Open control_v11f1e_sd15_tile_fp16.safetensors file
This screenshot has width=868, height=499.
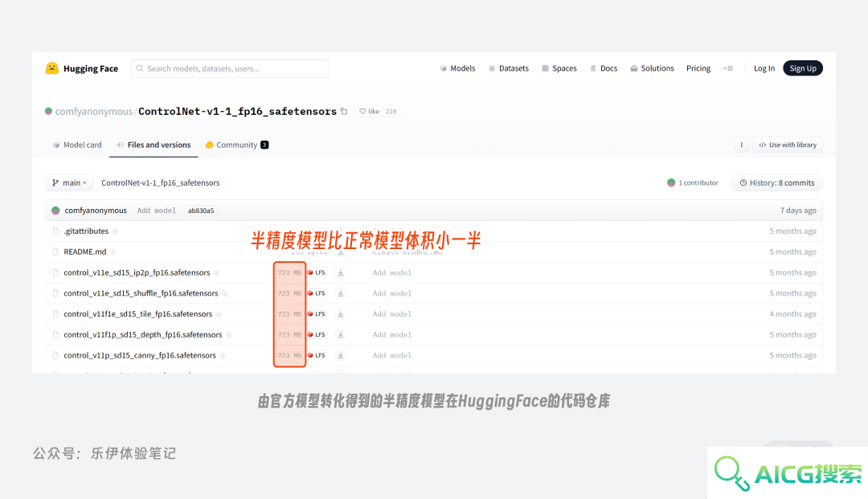point(138,314)
